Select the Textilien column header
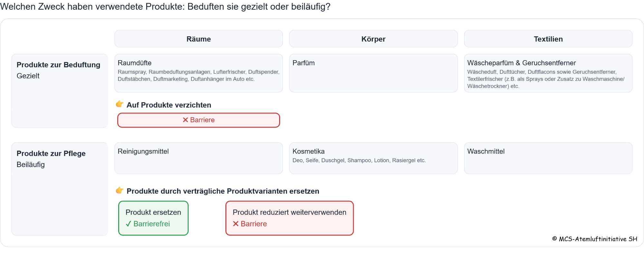644x255 pixels. coord(548,39)
